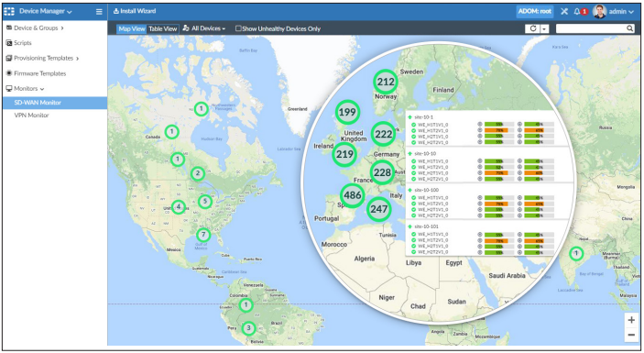The width and height of the screenshot is (644, 353).
Task: Click the site-10-101 entry header
Action: pyautogui.click(x=426, y=226)
